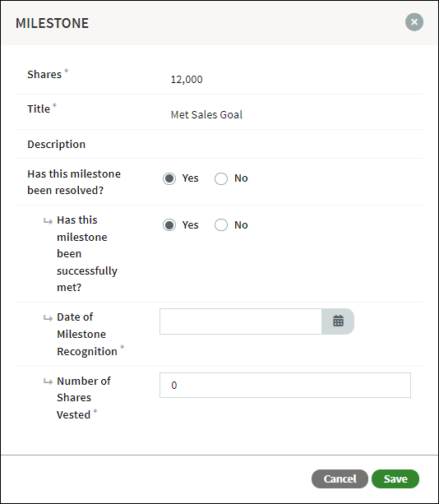439x504 pixels.
Task: Choose Yes for milestone successfully met
Action: 169,225
